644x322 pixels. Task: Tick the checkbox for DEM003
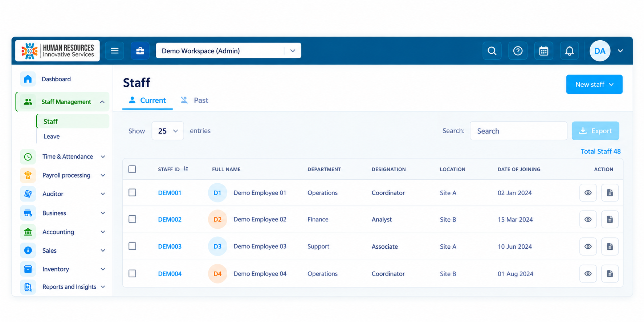coord(132,246)
